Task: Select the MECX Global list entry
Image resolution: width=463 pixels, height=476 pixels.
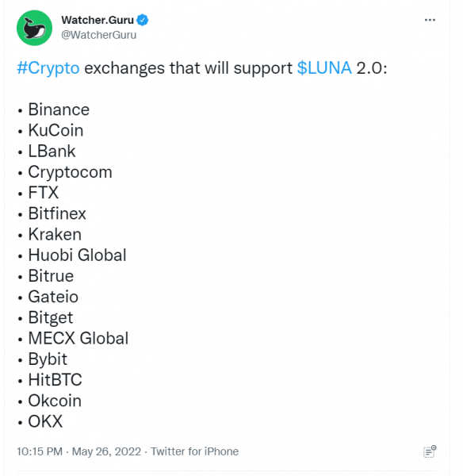Action: [x=78, y=338]
